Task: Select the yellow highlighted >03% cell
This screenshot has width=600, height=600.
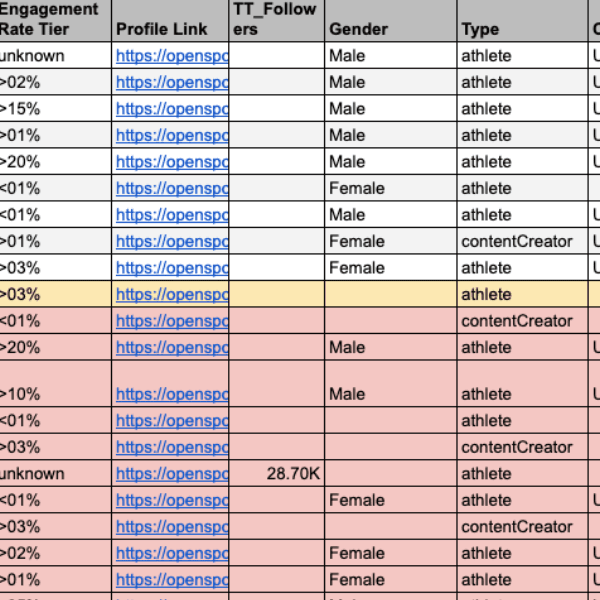Action: pos(55,295)
